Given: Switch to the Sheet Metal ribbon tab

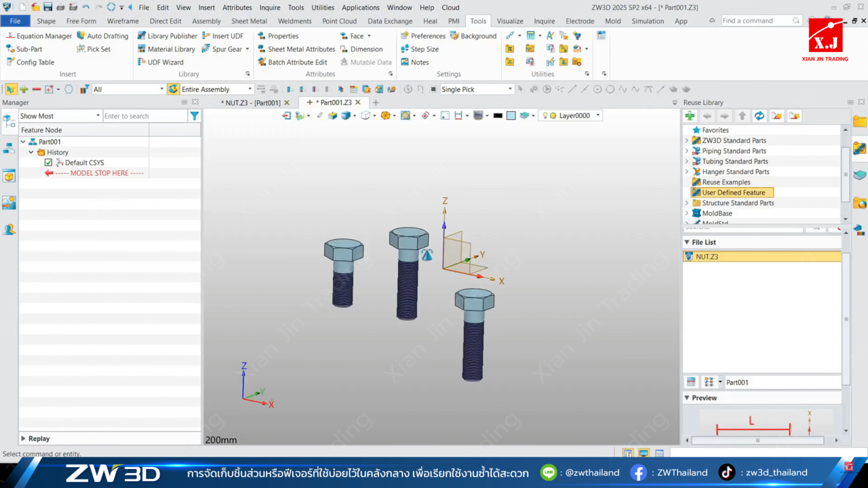Looking at the screenshot, I should (x=249, y=21).
